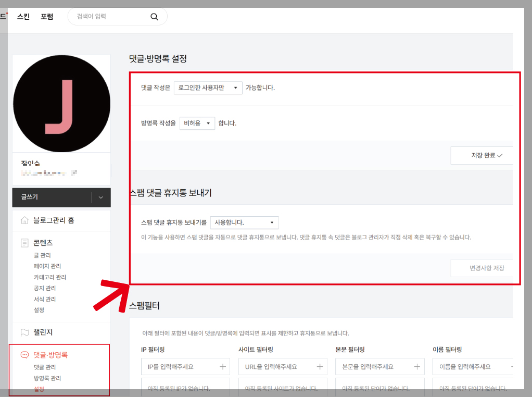Open 댓글 관리 link
The height and width of the screenshot is (397, 532).
44,367
